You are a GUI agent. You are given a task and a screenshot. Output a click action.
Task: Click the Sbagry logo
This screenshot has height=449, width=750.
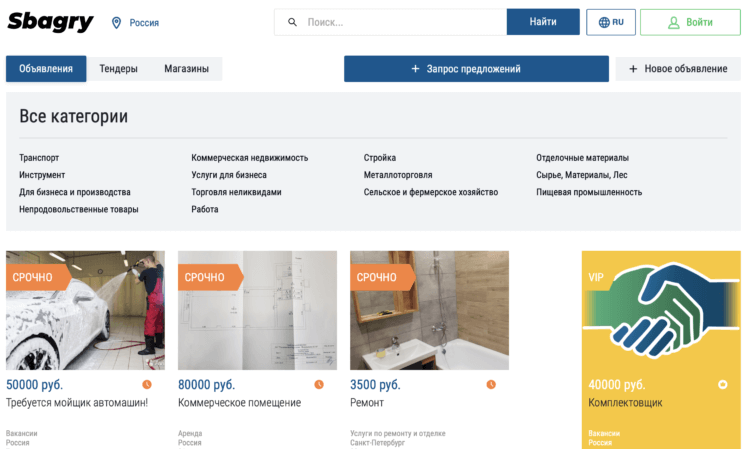[50, 22]
